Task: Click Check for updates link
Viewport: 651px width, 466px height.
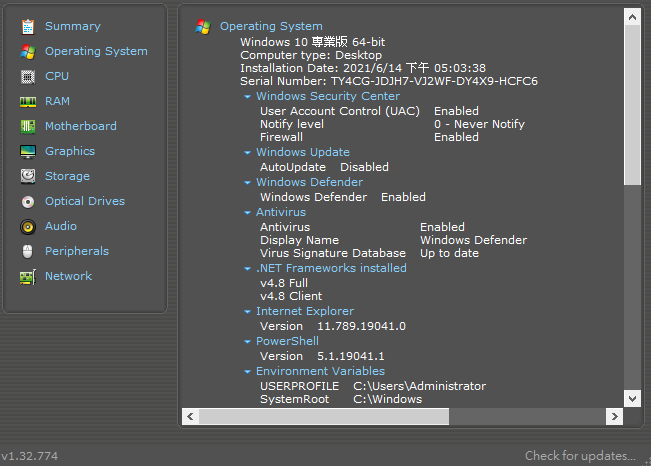Action: [580, 456]
